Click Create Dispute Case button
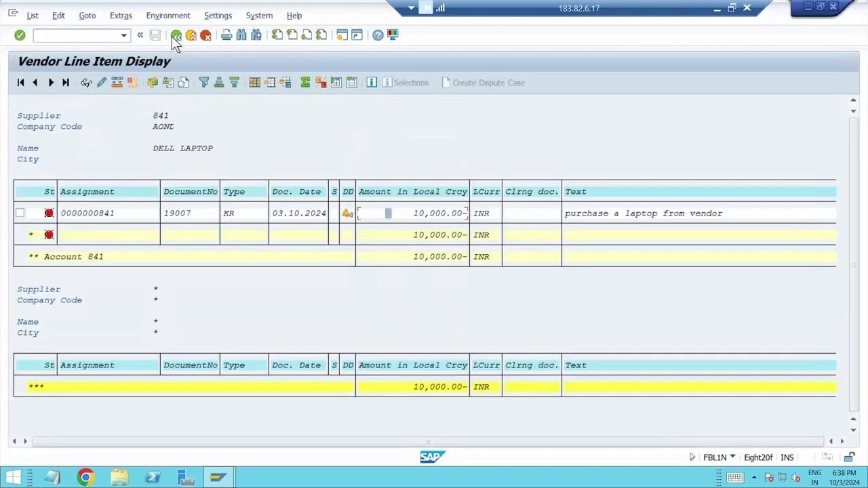Viewport: 868px width, 488px height. click(484, 83)
